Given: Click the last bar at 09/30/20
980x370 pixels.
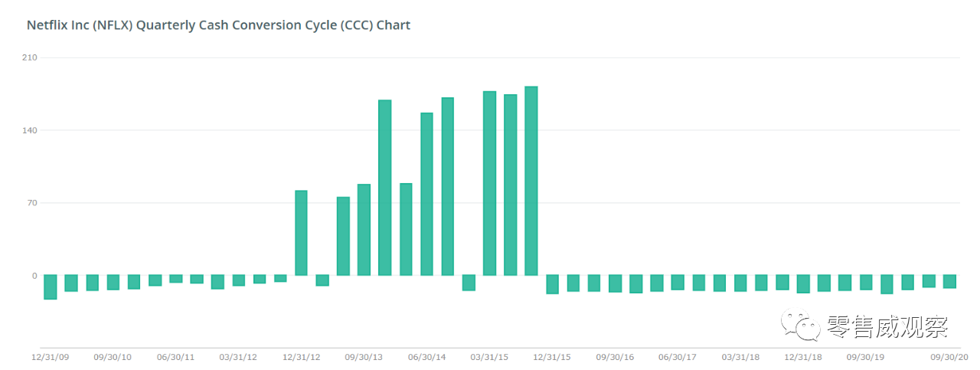Looking at the screenshot, I should 949,282.
